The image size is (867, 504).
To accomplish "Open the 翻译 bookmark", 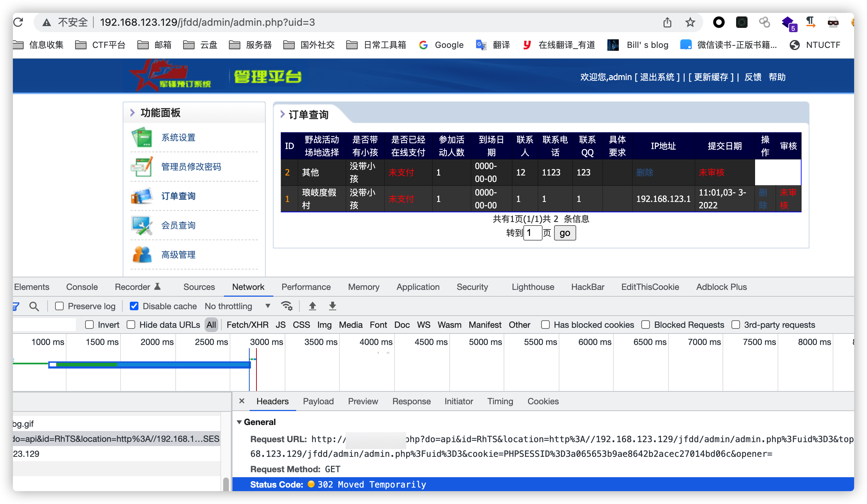I will [493, 45].
